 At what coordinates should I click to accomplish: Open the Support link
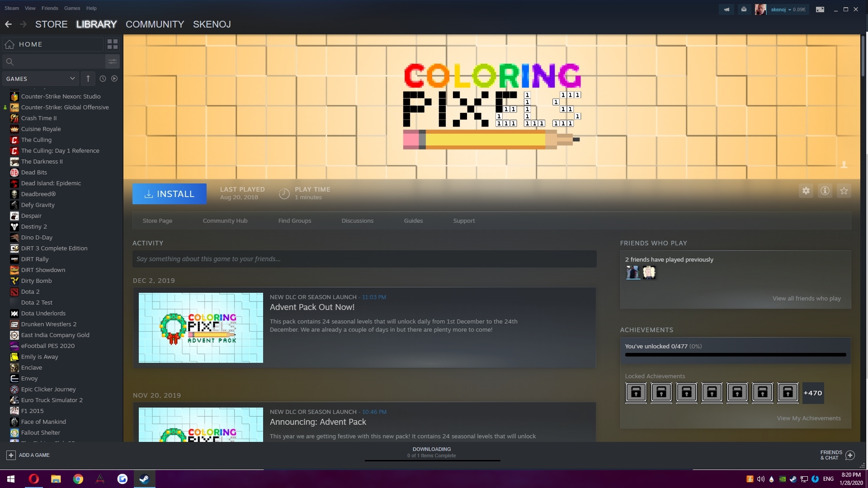(x=464, y=221)
